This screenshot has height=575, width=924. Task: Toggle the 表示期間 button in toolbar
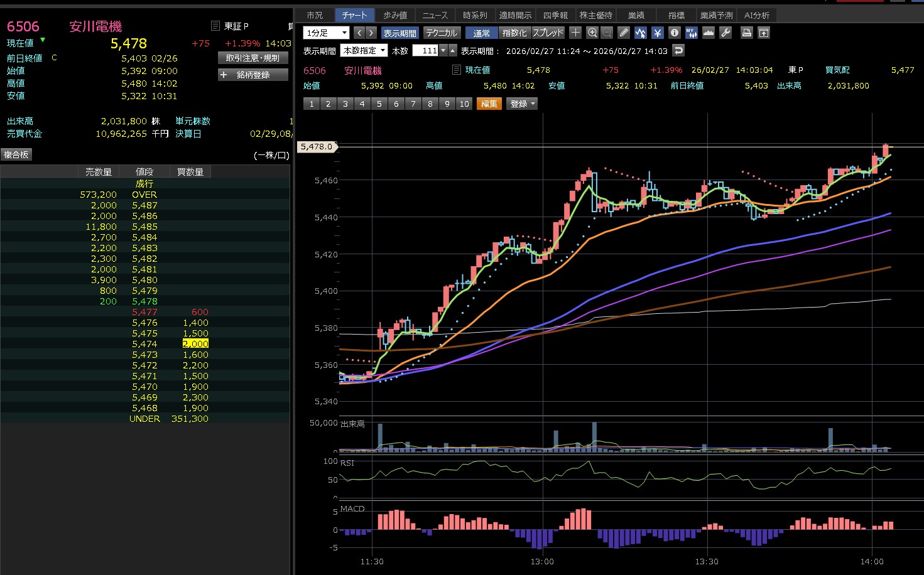399,33
